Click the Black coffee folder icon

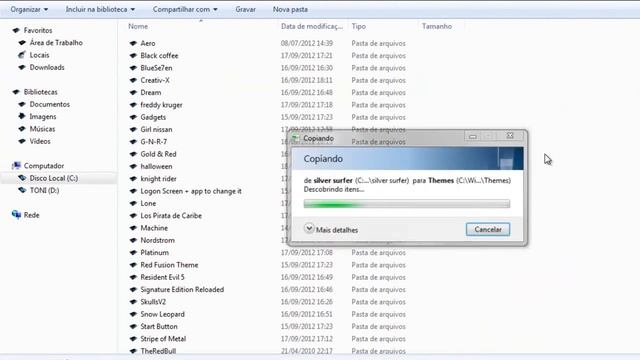133,56
